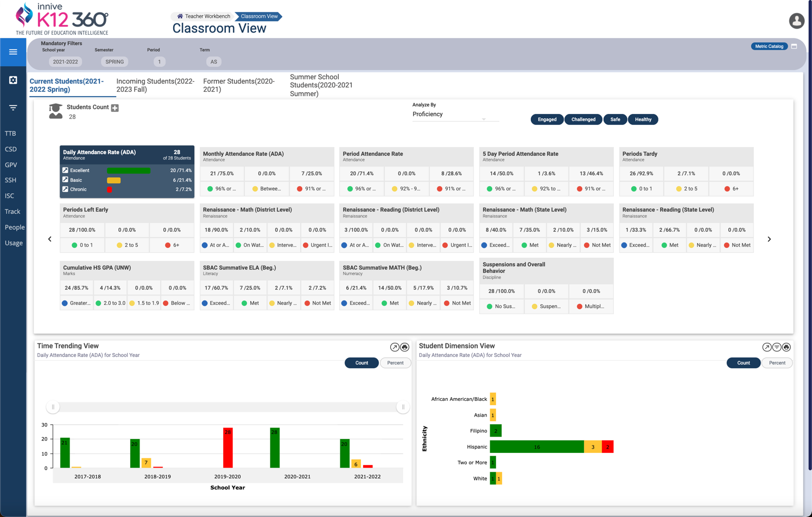Screen dimensions: 812x517
Task: Click the Metric Catalog button
Action: 769,46
